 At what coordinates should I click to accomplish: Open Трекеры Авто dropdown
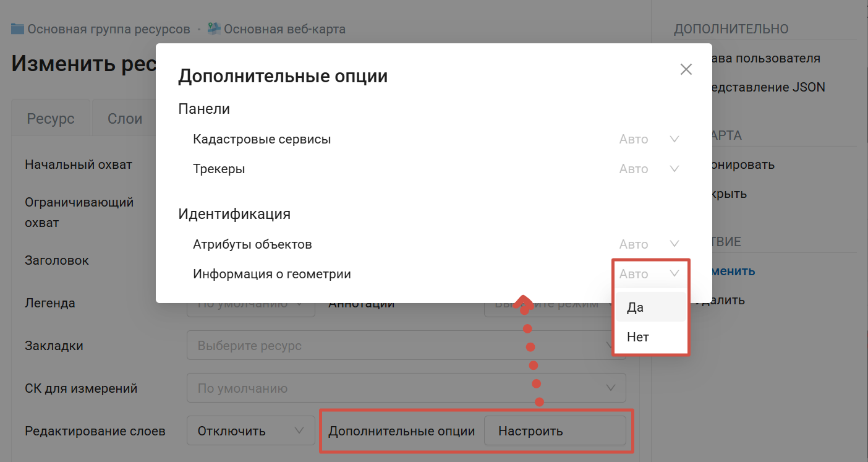point(649,169)
